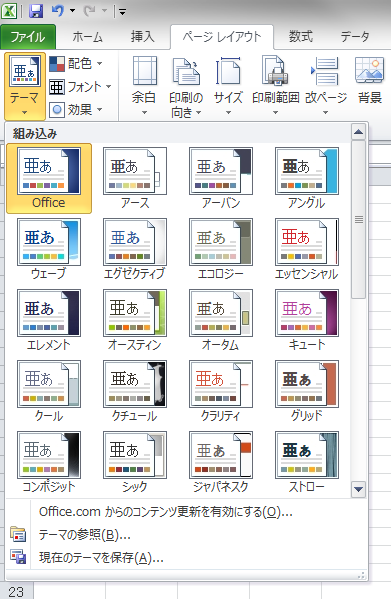Select the クラリティ theme
This screenshot has width=391, height=599.
click(x=221, y=392)
